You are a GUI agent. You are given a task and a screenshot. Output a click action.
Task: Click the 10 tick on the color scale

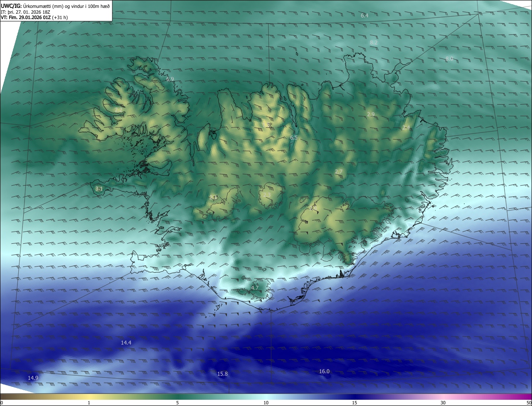click(x=266, y=403)
